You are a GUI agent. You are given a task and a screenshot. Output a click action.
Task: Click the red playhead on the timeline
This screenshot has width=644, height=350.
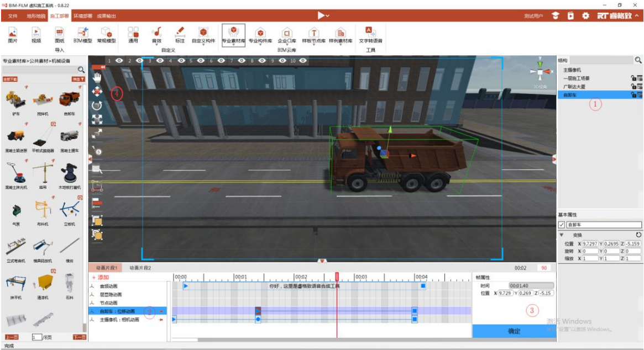pos(337,277)
